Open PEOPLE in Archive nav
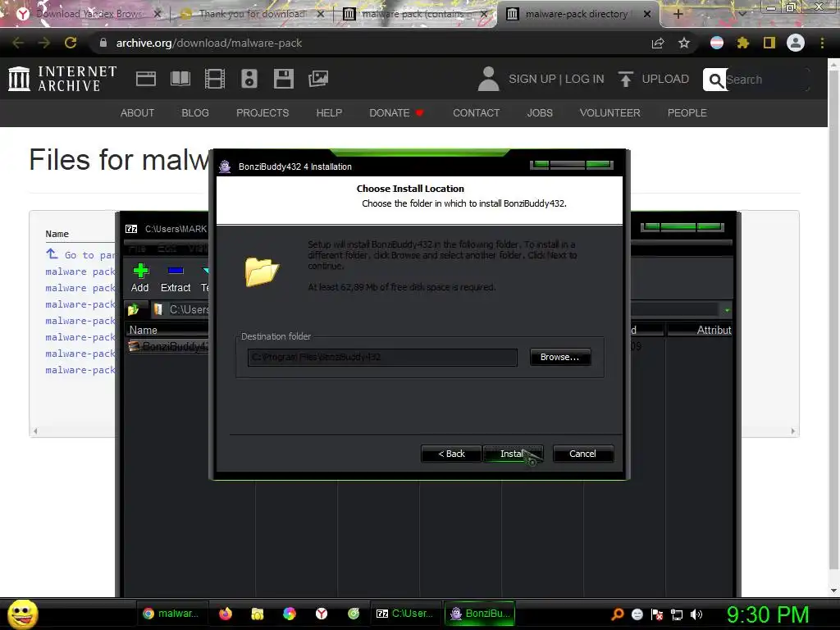The height and width of the screenshot is (630, 840). pos(687,113)
